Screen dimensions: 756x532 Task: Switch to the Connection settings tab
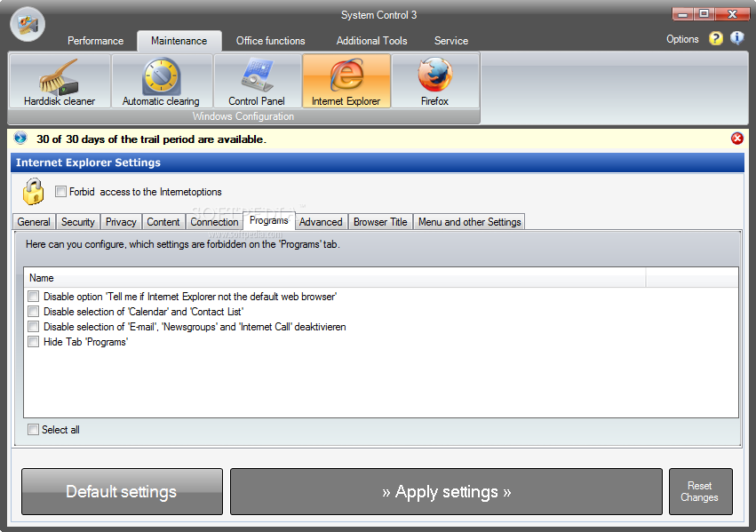point(215,222)
